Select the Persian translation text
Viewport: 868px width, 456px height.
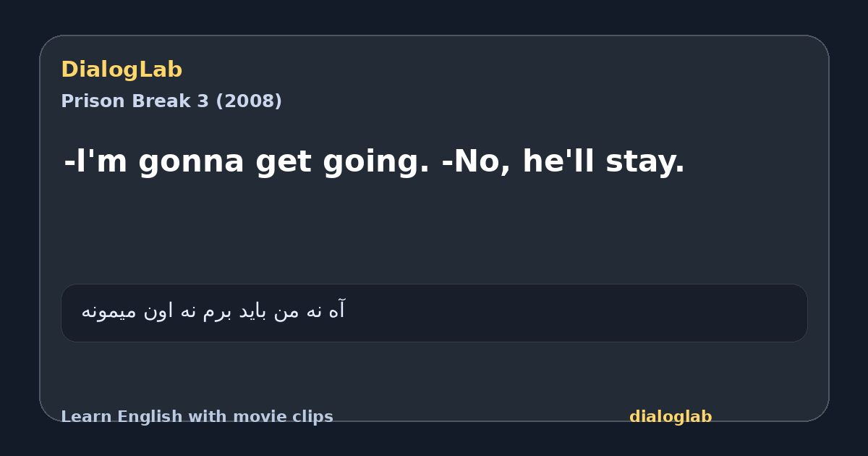213,311
